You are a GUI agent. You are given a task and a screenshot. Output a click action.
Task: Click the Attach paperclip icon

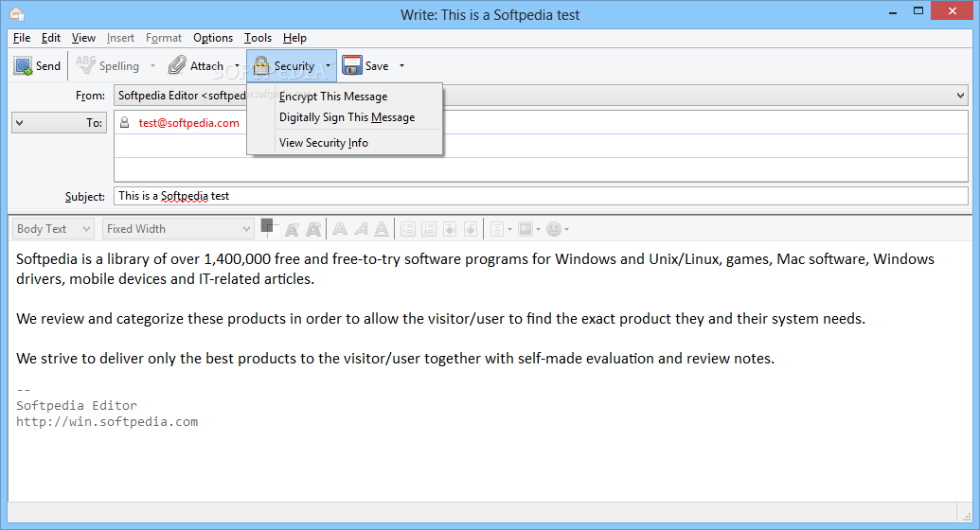177,65
